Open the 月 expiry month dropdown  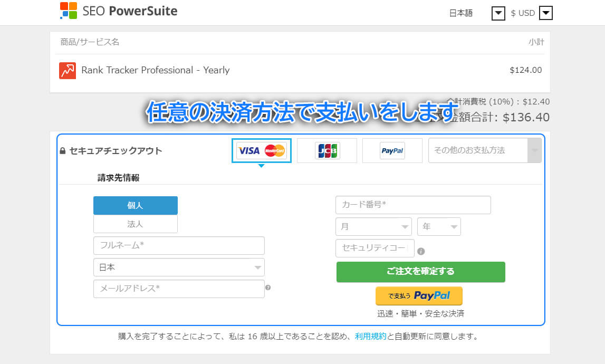(373, 227)
